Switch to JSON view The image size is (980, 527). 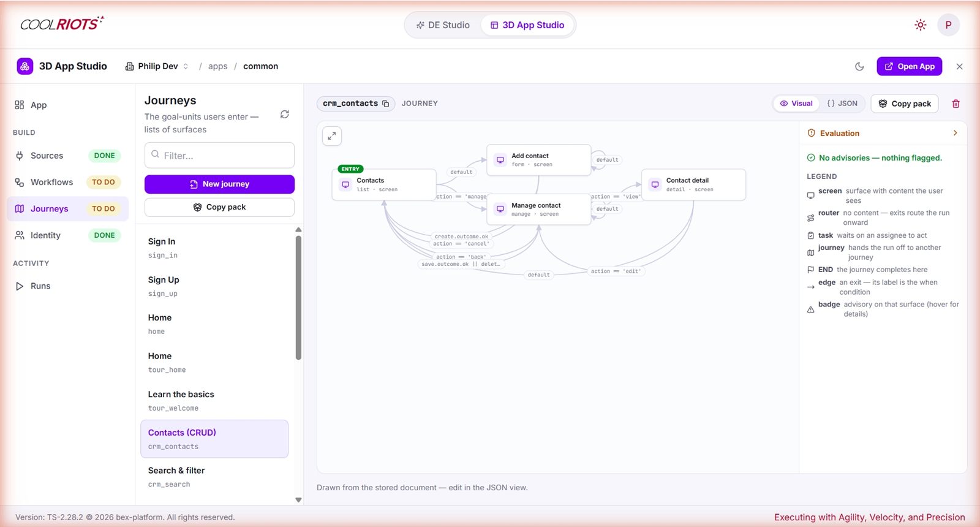(842, 104)
